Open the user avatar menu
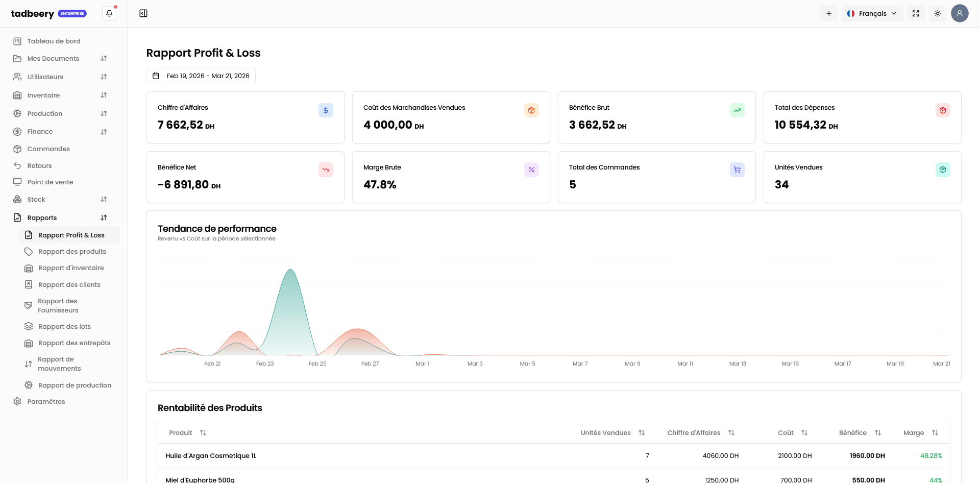Screen dimensions: 980x483 (x=960, y=13)
